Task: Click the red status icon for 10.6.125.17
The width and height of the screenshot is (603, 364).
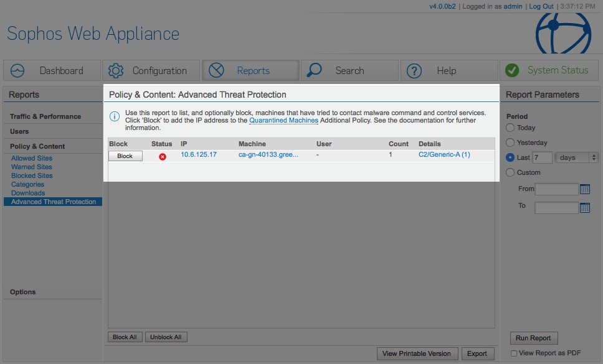Action: click(x=163, y=157)
